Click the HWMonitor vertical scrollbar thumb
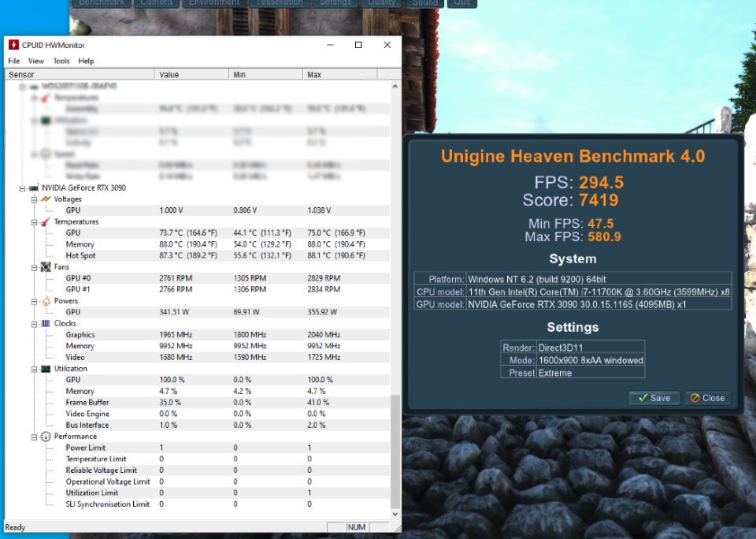Screen dimensions: 756x539 point(395,452)
